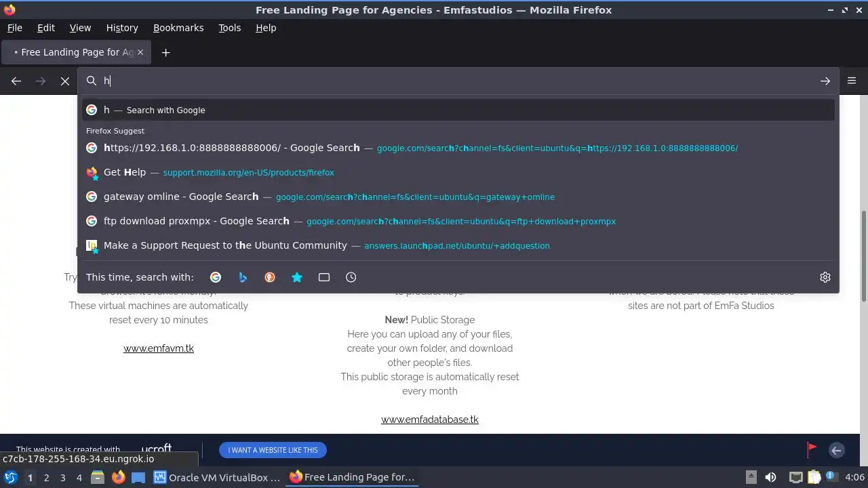Search this time in bookmarks

[297, 277]
